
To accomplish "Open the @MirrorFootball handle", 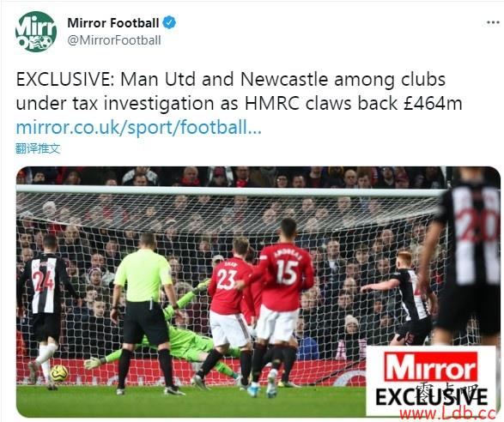I will pos(114,40).
